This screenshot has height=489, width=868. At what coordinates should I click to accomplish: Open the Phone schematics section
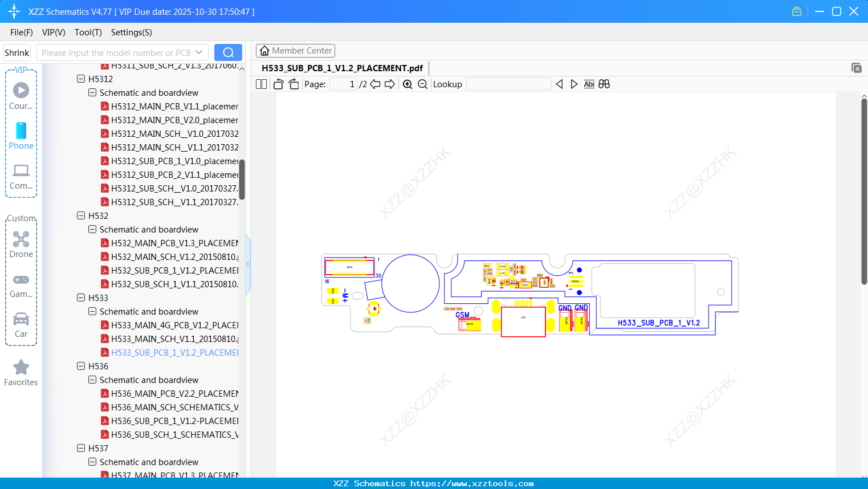pyautogui.click(x=21, y=132)
